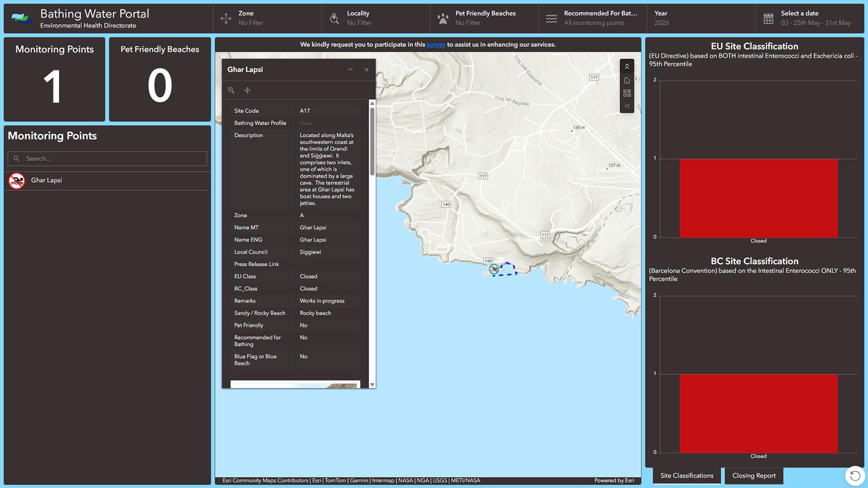Click the Pet Friendly No value
The height and width of the screenshot is (488, 868).
click(304, 325)
